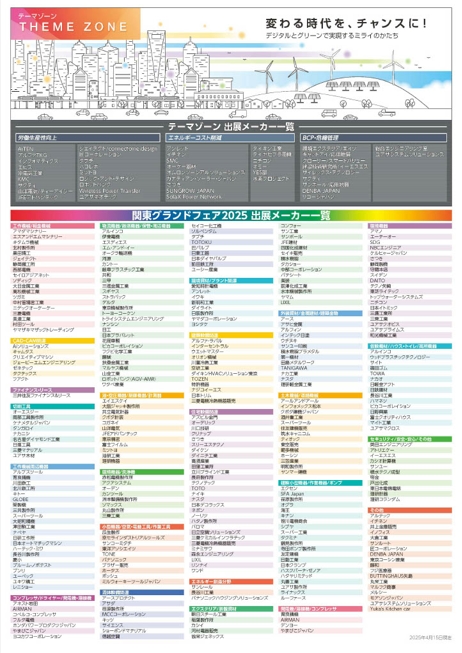Viewport: 462px width, 653px height.
Task: Click the Wireless Power Transfer exhibitor entry
Action: [x=110, y=191]
